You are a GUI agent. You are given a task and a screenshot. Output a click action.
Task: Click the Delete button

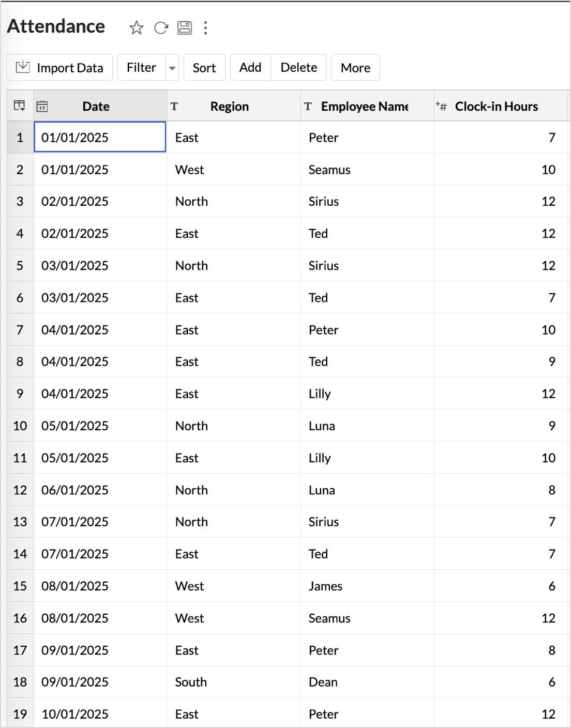(298, 68)
